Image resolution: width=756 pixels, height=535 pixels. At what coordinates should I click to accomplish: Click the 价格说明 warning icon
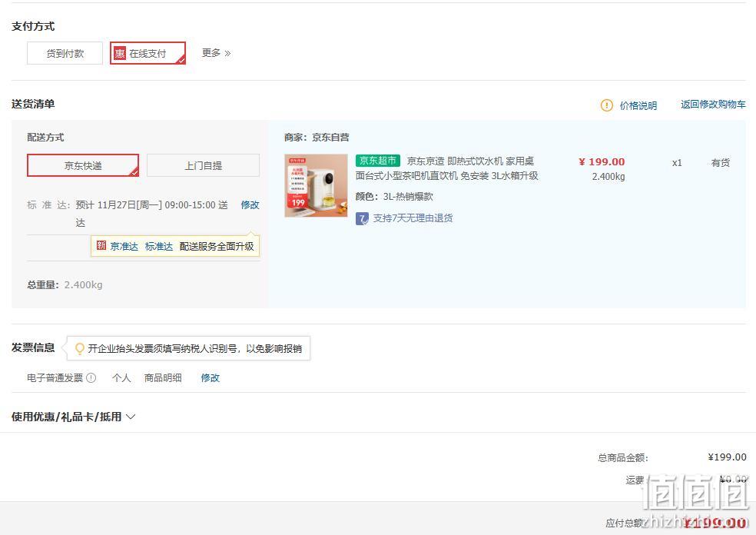(606, 105)
